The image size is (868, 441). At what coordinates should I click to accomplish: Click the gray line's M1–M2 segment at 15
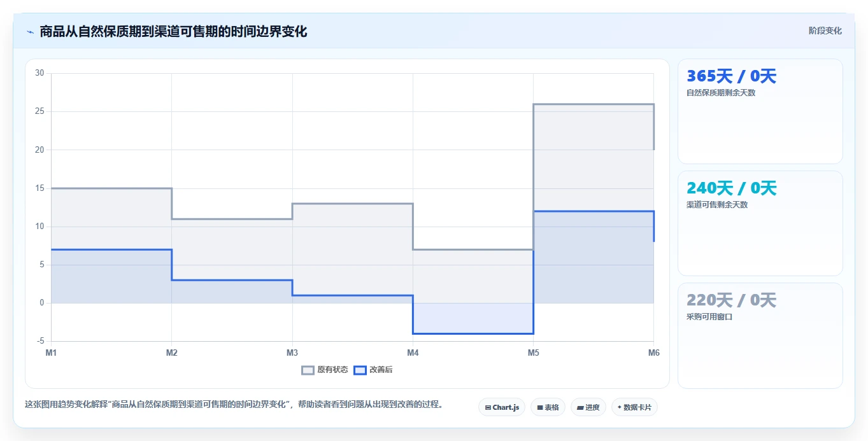coord(111,188)
